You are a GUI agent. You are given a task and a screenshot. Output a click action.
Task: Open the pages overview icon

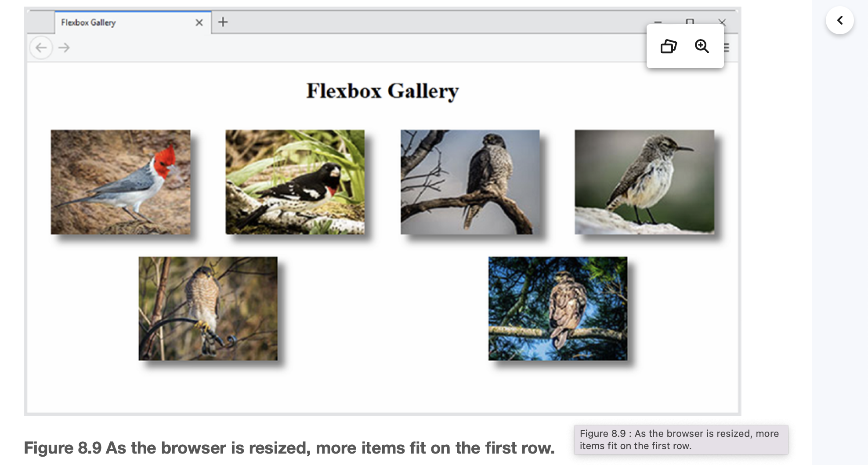click(x=669, y=46)
